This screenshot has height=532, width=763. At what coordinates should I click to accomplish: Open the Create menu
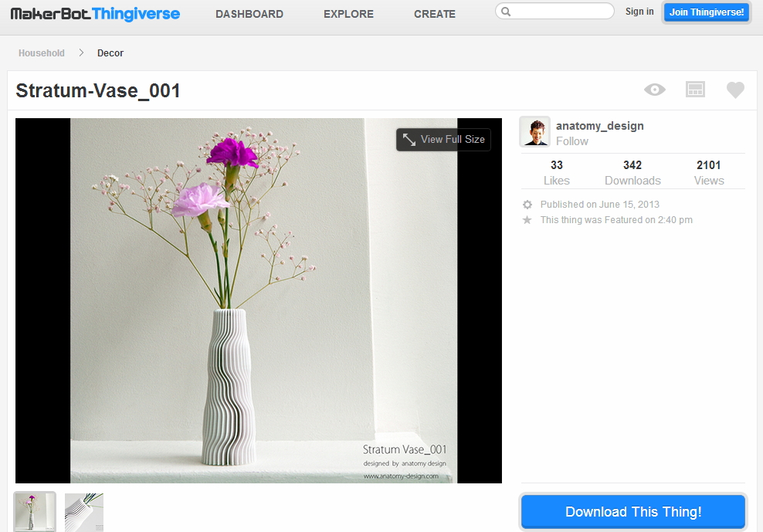(434, 14)
